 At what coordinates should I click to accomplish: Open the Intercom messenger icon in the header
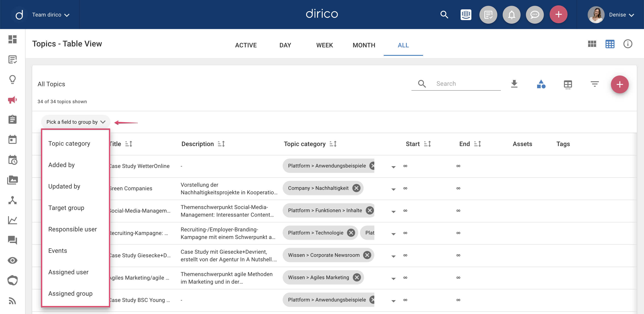pyautogui.click(x=466, y=15)
